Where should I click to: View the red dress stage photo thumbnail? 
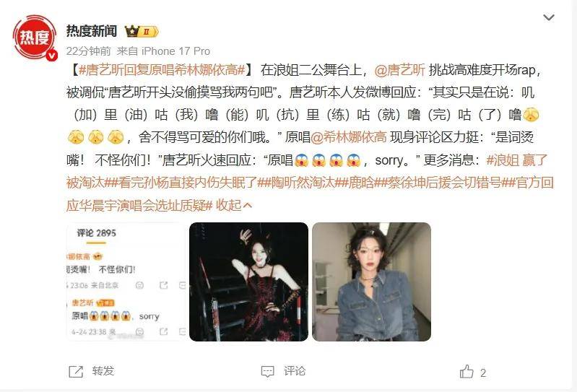click(248, 282)
